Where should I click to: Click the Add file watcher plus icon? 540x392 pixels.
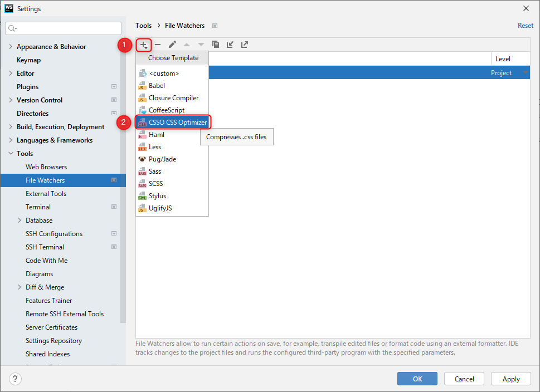click(144, 45)
